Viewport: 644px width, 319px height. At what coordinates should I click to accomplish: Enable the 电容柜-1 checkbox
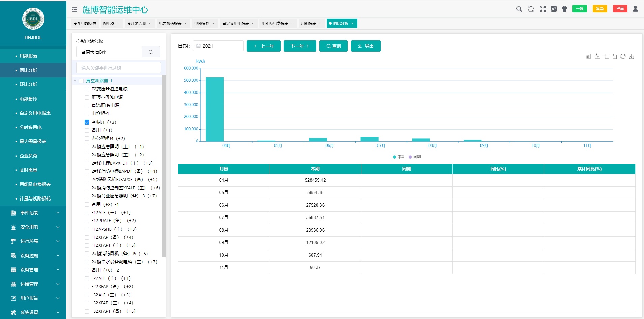pyautogui.click(x=87, y=114)
